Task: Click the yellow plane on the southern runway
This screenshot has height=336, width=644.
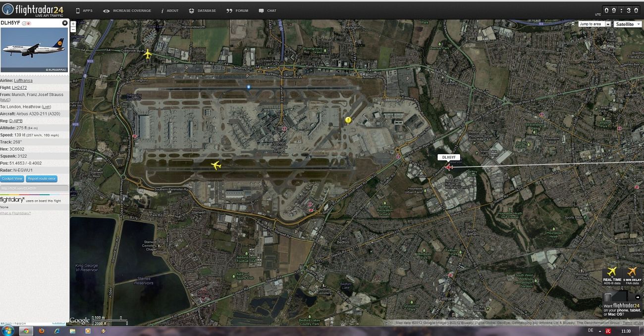Action: 215,165
